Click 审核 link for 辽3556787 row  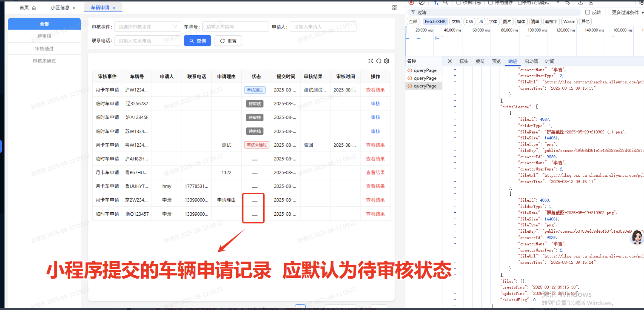point(375,103)
